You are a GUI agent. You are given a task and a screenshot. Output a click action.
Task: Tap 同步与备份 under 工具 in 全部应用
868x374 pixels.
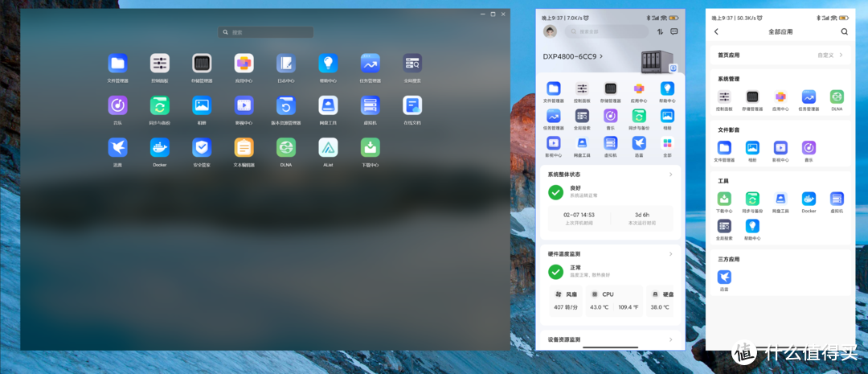point(752,199)
